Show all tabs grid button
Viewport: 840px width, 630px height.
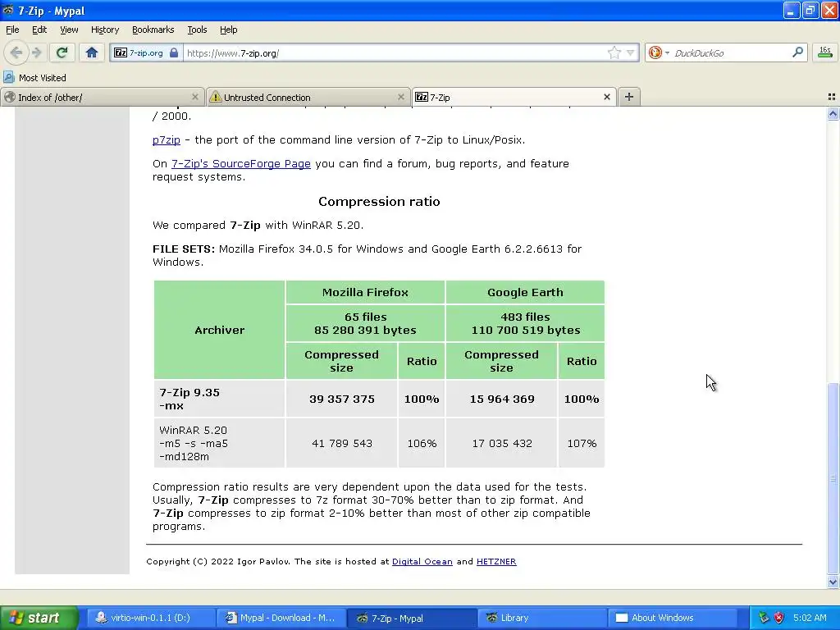(x=832, y=97)
